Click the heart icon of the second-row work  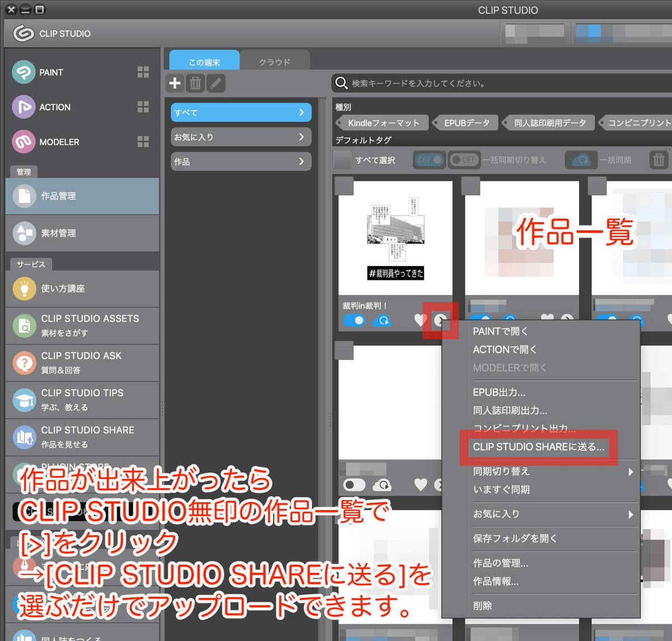(421, 485)
